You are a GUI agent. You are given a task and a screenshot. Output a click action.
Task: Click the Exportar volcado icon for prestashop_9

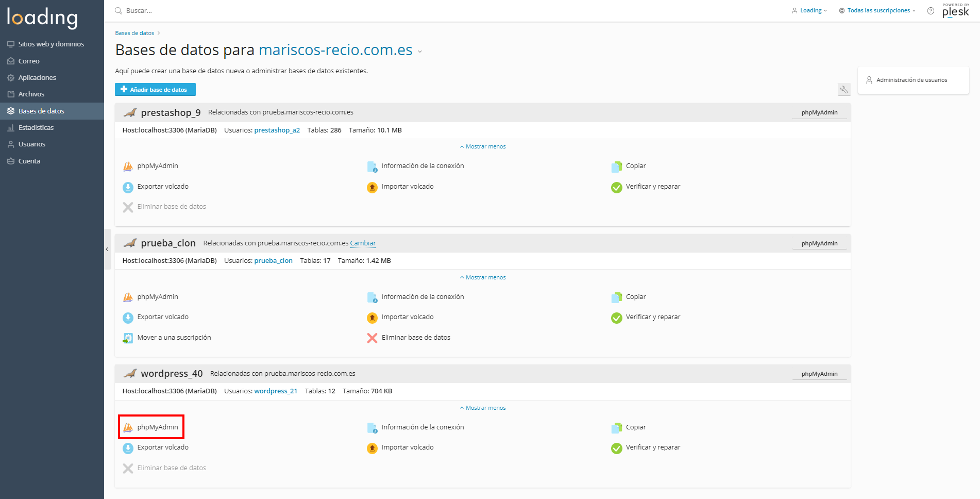[128, 187]
